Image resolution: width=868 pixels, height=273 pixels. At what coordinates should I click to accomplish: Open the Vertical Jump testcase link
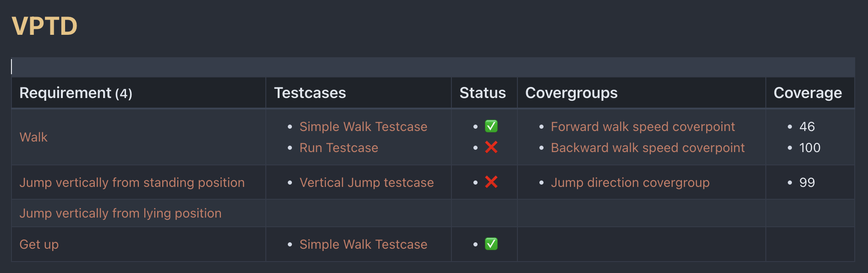coord(366,183)
